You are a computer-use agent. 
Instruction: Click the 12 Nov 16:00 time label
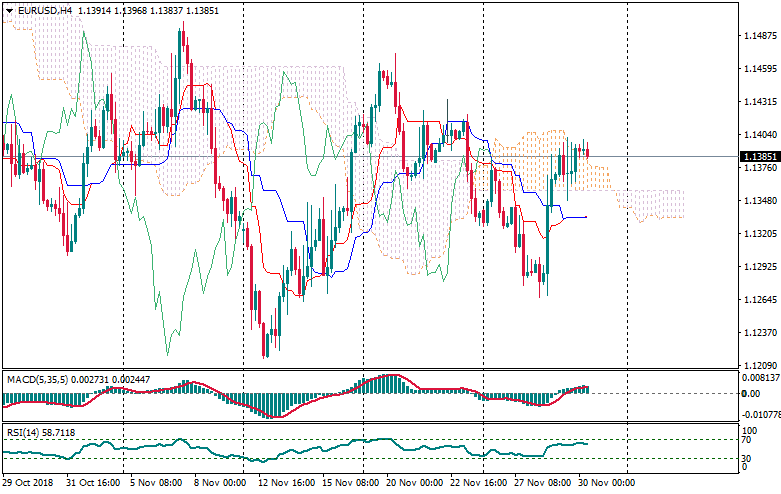pyautogui.click(x=285, y=483)
